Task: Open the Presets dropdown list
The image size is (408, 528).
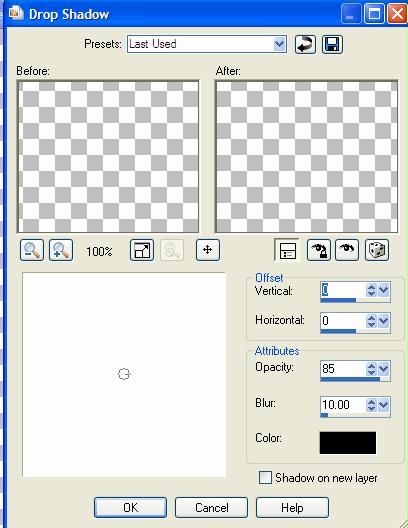Action: (x=279, y=44)
